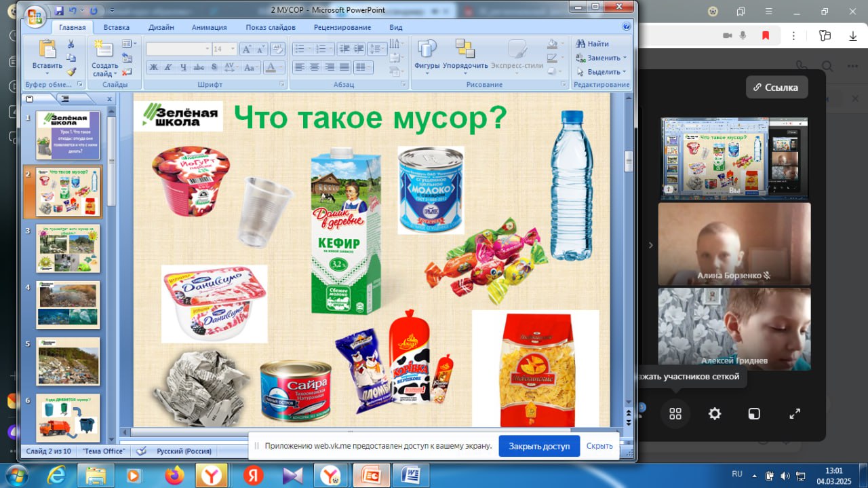Open browser downloads arrow icon
The height and width of the screenshot is (488, 868).
tap(852, 35)
